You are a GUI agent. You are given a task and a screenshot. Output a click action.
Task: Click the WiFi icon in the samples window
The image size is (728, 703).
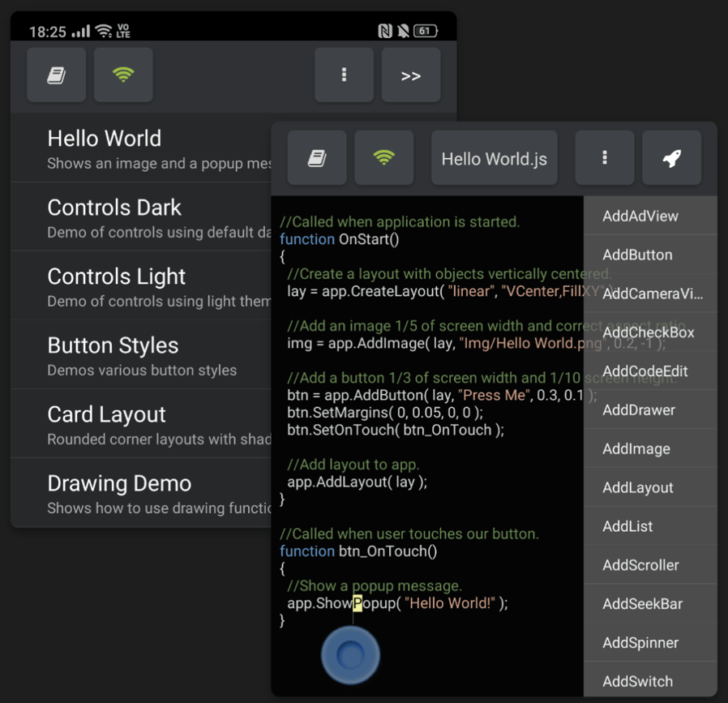[x=122, y=75]
